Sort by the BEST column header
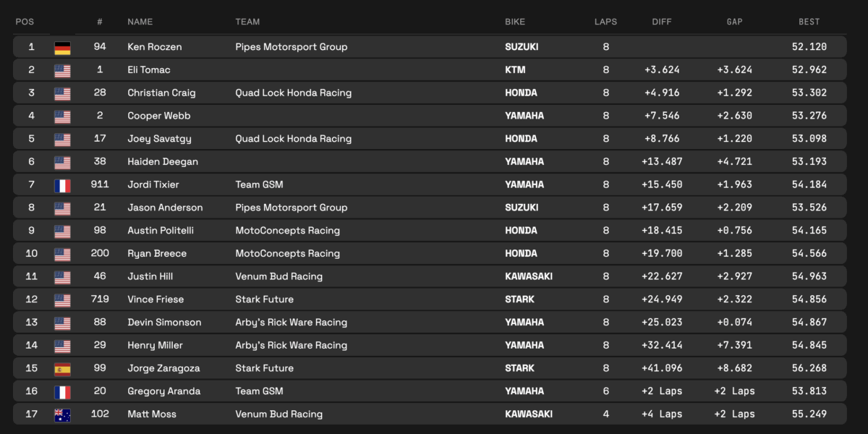The height and width of the screenshot is (434, 868). [x=809, y=22]
